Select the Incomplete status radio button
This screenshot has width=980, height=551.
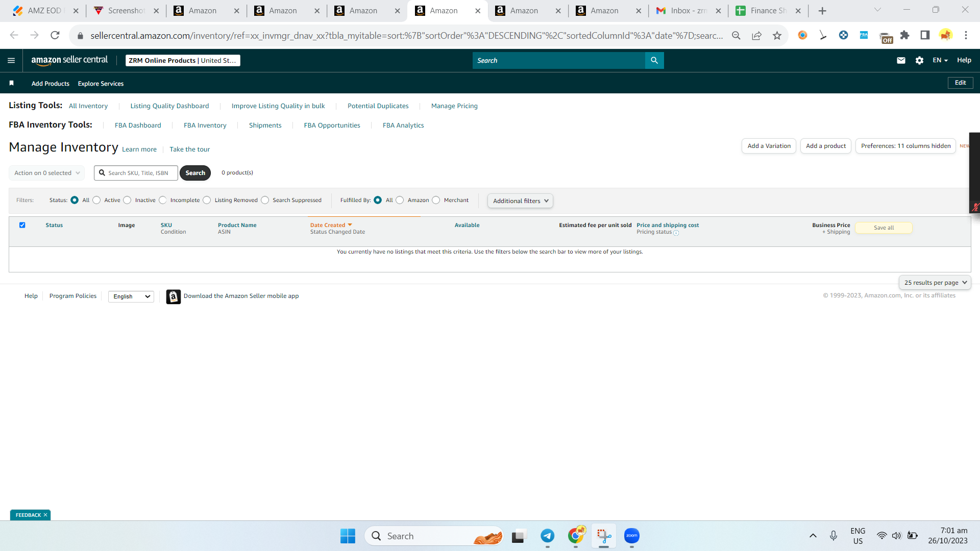(x=162, y=200)
